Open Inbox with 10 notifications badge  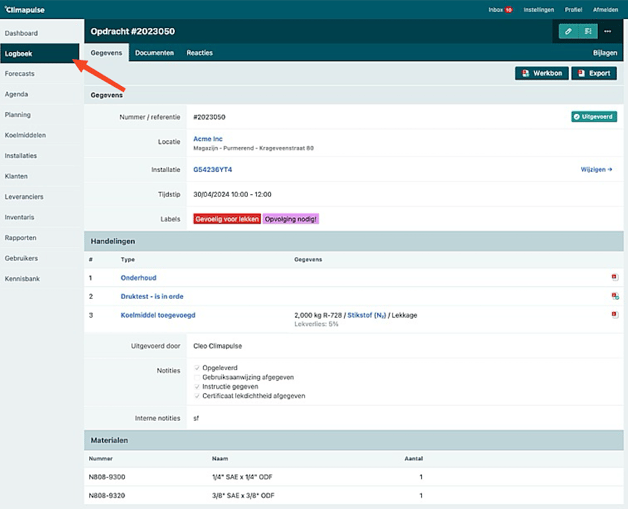pyautogui.click(x=500, y=9)
